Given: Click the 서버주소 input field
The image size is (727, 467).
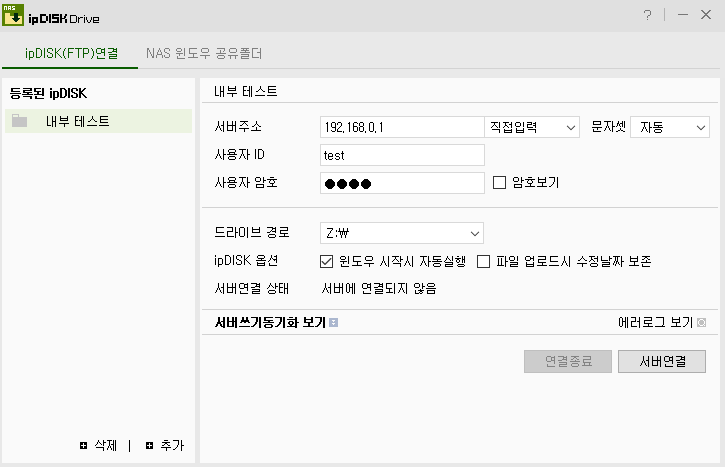Looking at the screenshot, I should pyautogui.click(x=402, y=127).
